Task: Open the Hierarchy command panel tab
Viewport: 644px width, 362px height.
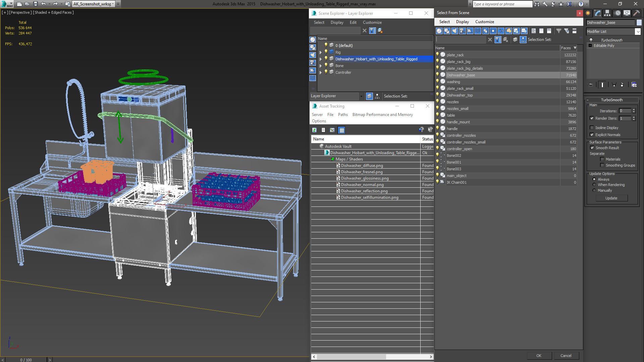Action: (607, 13)
